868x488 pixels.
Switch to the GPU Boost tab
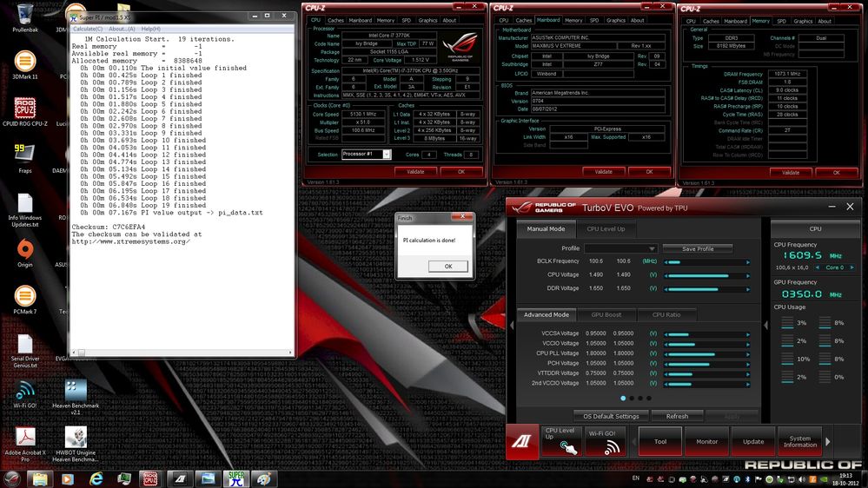pos(606,315)
